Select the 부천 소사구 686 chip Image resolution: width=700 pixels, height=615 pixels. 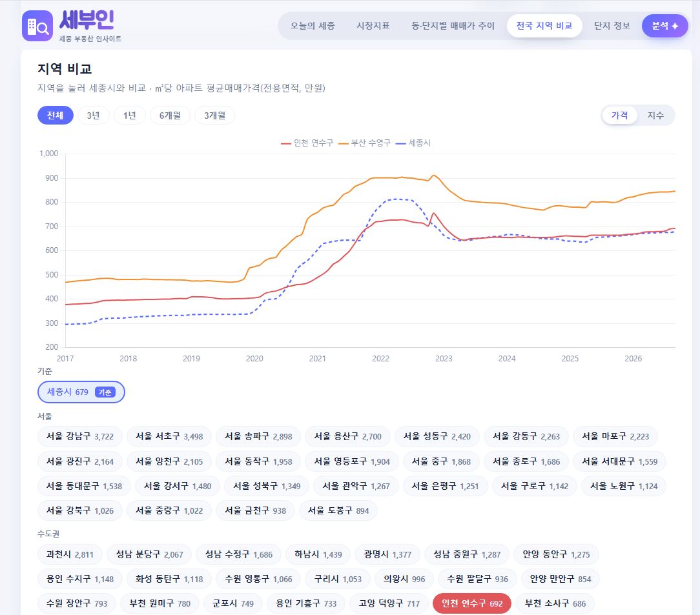(x=555, y=604)
